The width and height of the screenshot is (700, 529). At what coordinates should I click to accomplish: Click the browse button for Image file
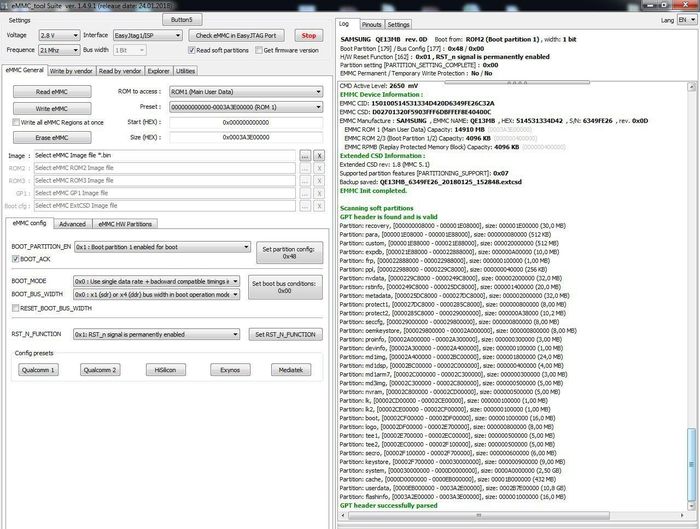304,156
